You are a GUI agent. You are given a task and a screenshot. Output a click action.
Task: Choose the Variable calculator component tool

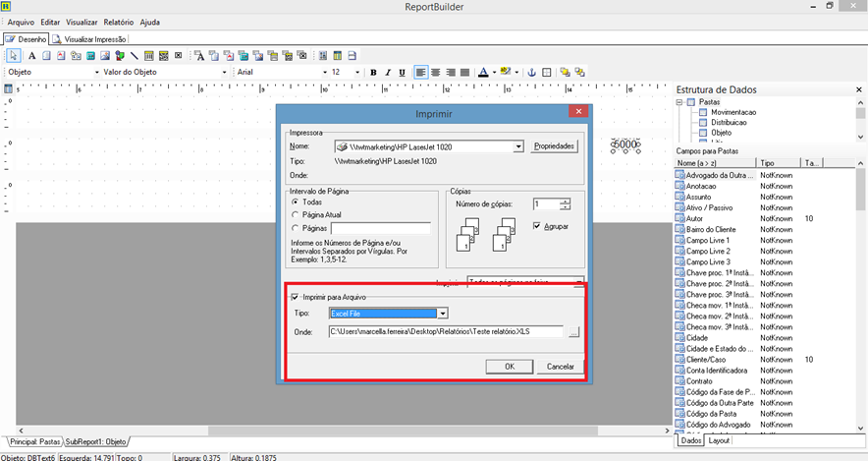(x=90, y=55)
